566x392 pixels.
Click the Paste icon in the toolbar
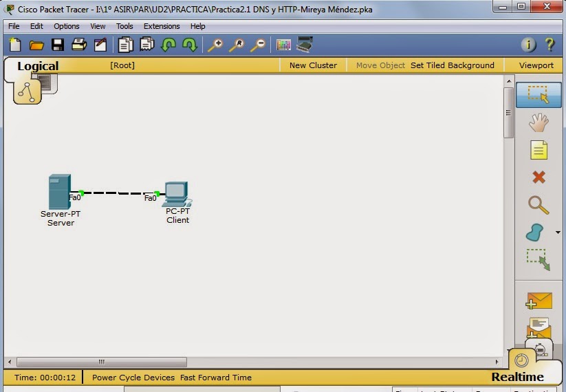[147, 45]
